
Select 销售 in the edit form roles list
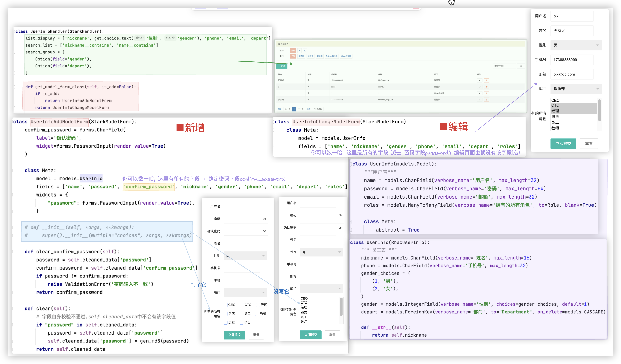pyautogui.click(x=574, y=116)
